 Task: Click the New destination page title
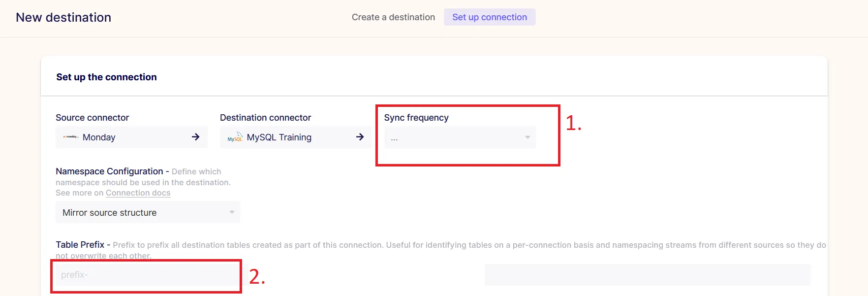coord(63,17)
